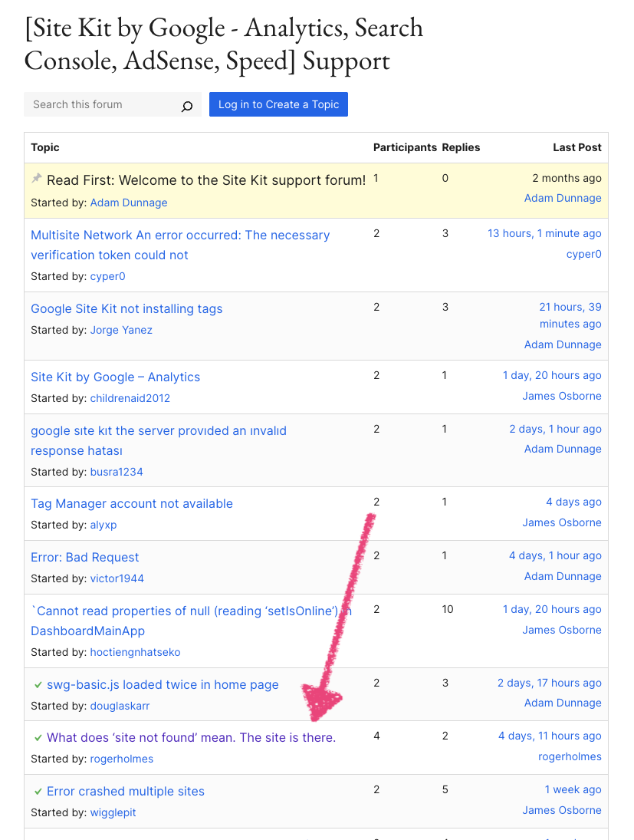Viewport: 634px width, 840px height.
Task: Click '2 days, 17 hours ago' link
Action: pyautogui.click(x=550, y=684)
